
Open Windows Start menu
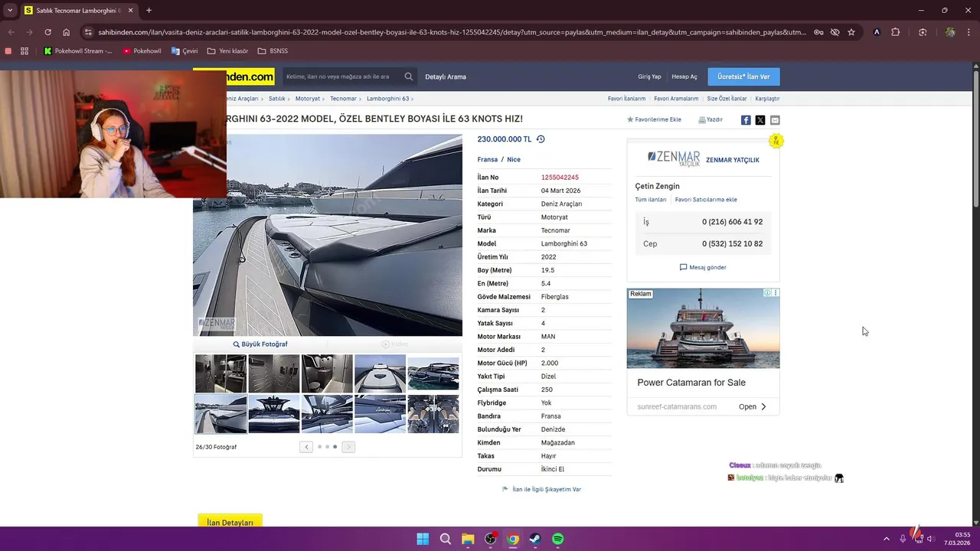(423, 539)
